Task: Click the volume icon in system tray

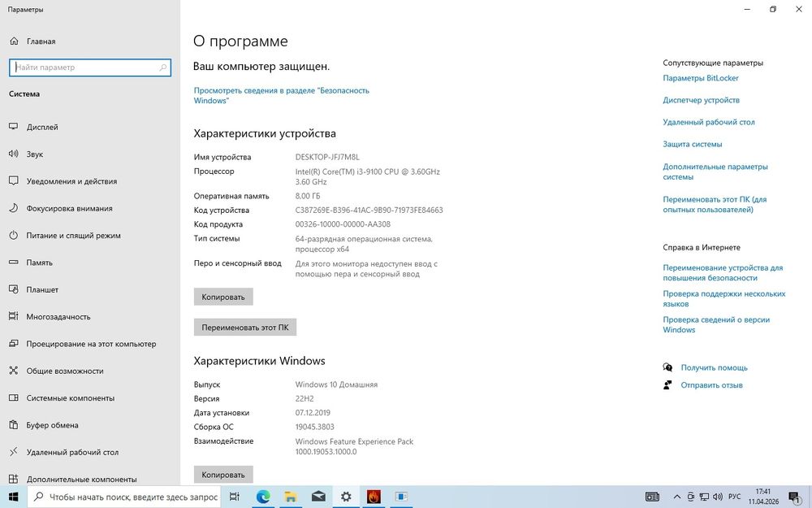Action: click(x=717, y=497)
